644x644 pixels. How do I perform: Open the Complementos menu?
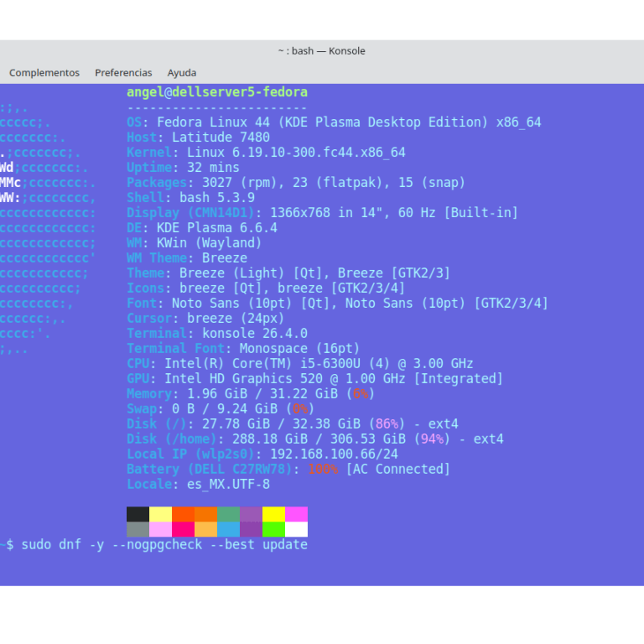(44, 73)
